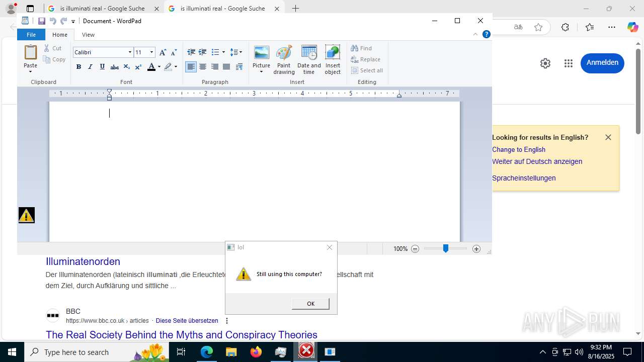The width and height of the screenshot is (644, 362).
Task: Open the Calibri font family combo box
Action: [103, 52]
